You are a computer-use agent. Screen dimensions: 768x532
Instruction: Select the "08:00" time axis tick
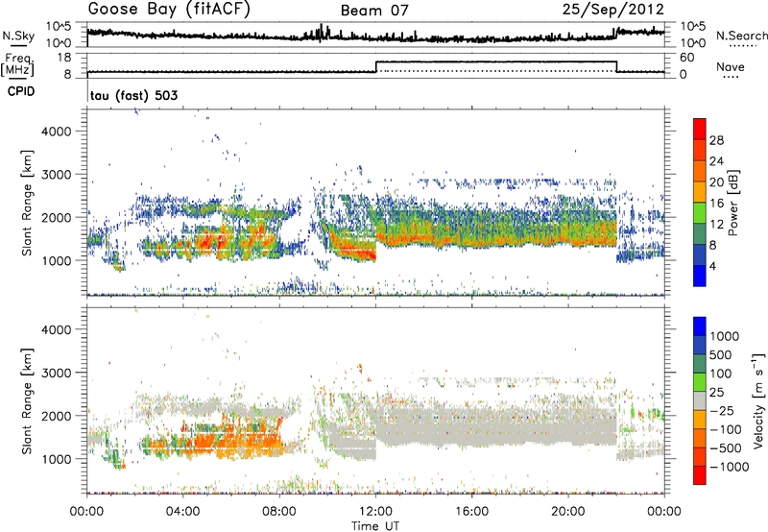pyautogui.click(x=279, y=512)
